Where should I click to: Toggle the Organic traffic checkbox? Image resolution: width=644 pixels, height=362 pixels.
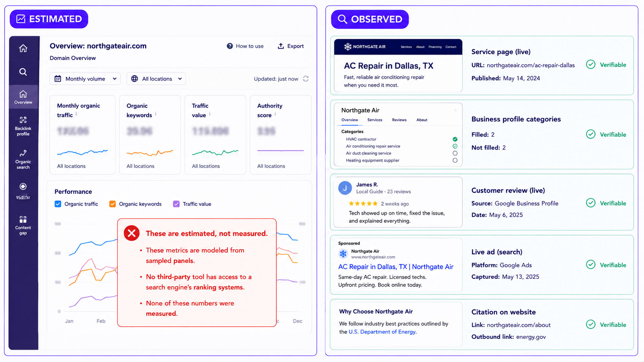[x=58, y=204]
